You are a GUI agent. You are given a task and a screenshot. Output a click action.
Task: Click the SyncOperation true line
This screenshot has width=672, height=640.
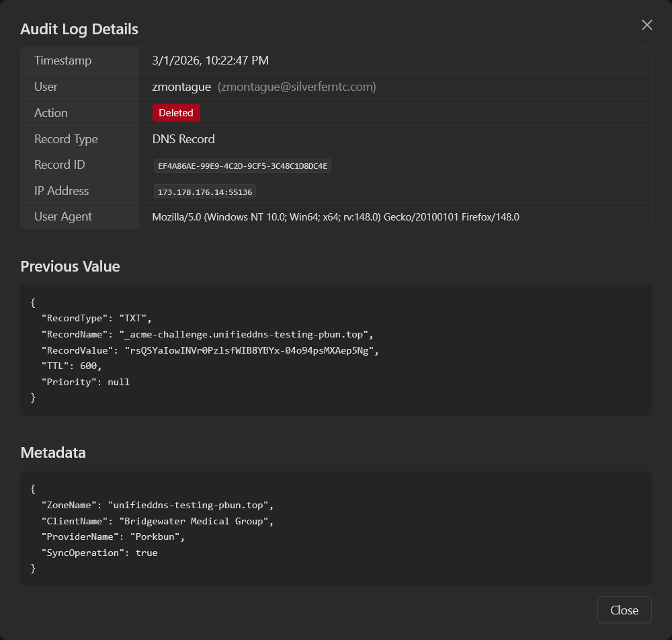99,553
